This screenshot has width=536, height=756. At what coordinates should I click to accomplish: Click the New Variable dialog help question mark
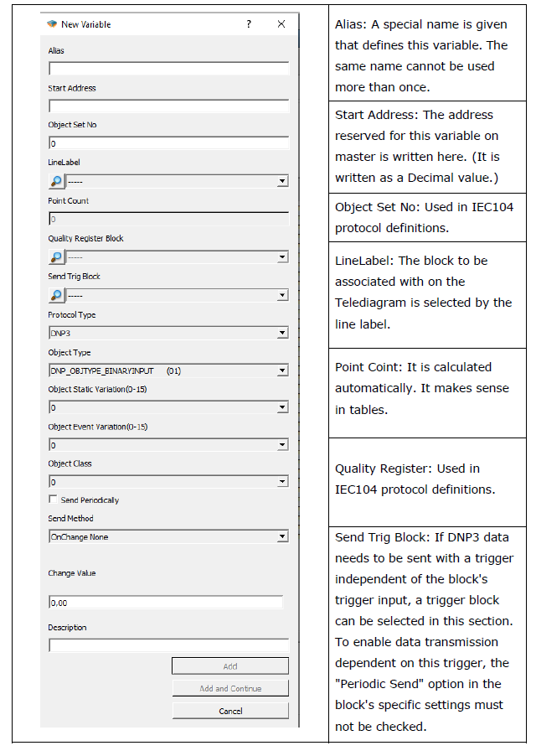pyautogui.click(x=249, y=24)
